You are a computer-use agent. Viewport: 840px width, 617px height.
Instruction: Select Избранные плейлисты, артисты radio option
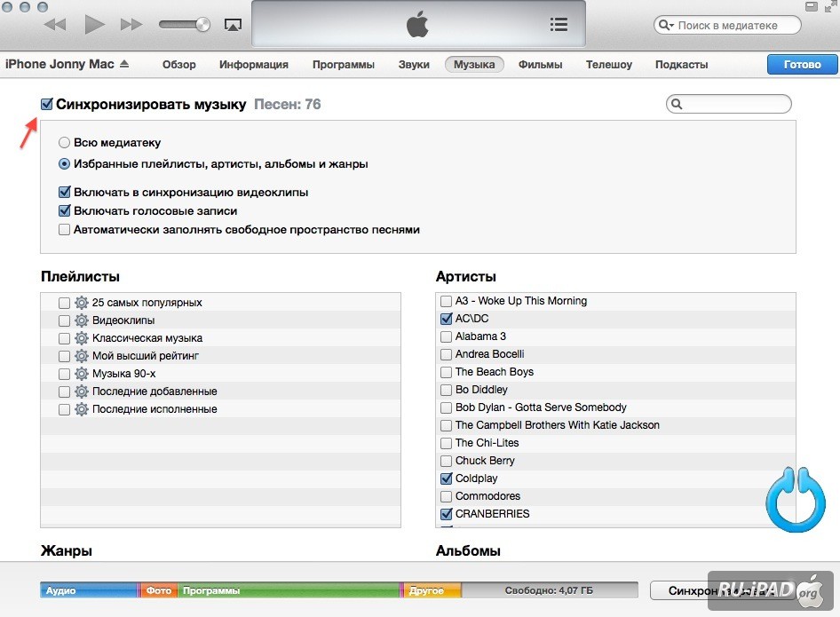tap(64, 164)
